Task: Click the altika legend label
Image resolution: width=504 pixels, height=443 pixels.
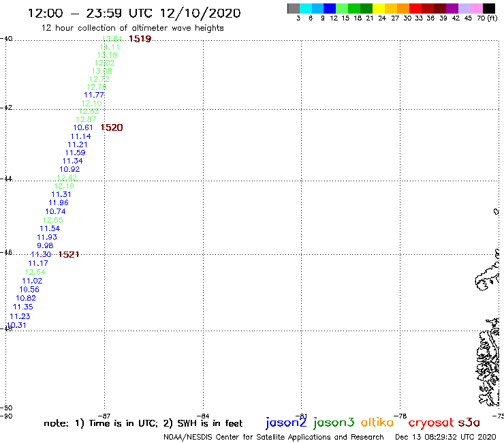Action: [377, 423]
